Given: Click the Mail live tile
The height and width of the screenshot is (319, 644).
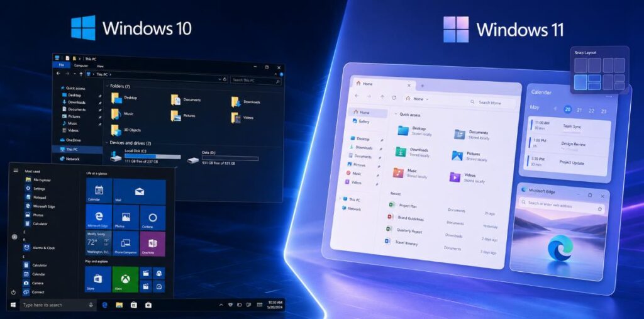Looking at the screenshot, I should pos(139,191).
